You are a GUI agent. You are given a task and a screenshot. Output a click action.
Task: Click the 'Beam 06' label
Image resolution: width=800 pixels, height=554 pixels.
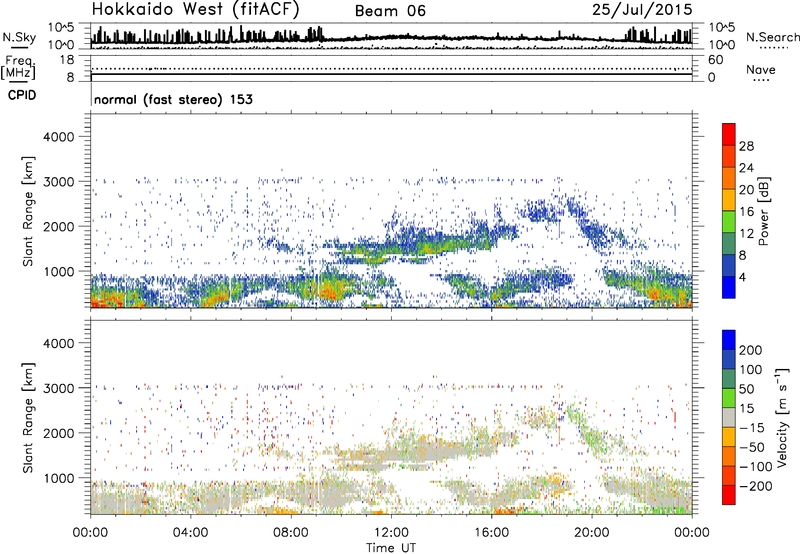390,11
